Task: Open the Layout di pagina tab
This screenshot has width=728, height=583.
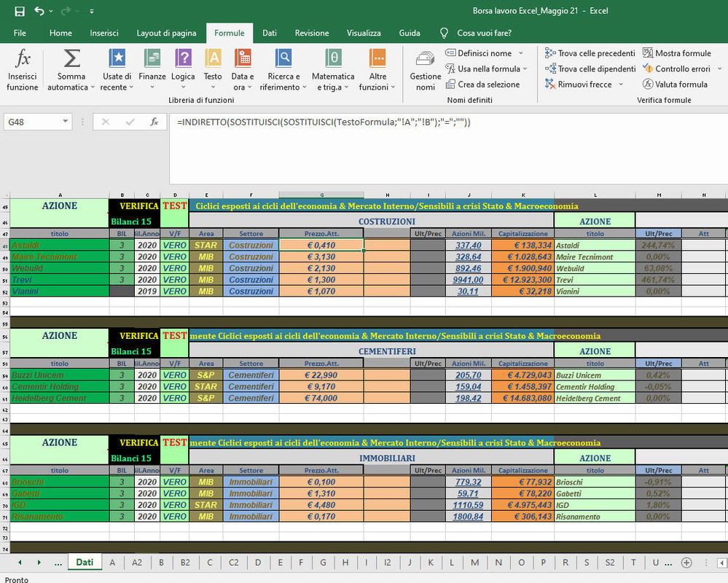Action: pyautogui.click(x=166, y=33)
